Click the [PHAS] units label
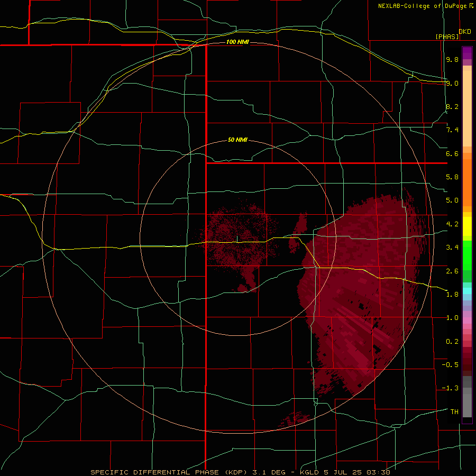Image resolution: width=476 pixels, height=476 pixels. pyautogui.click(x=447, y=37)
